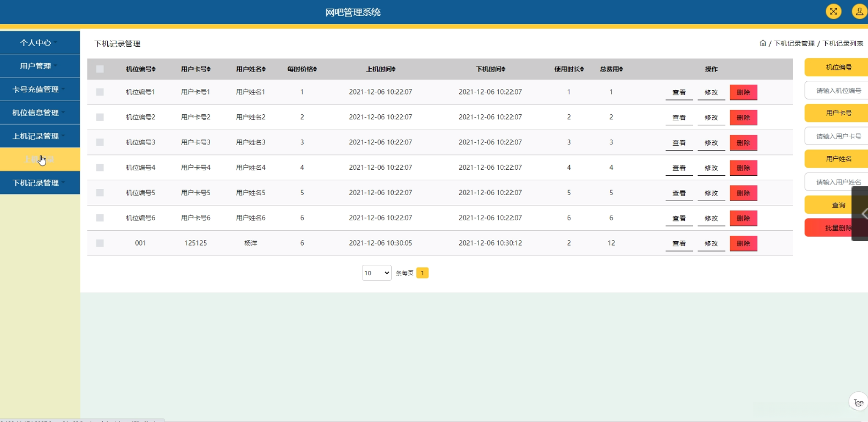Select the checkbox for 机位编号3
868x422 pixels.
click(x=100, y=142)
